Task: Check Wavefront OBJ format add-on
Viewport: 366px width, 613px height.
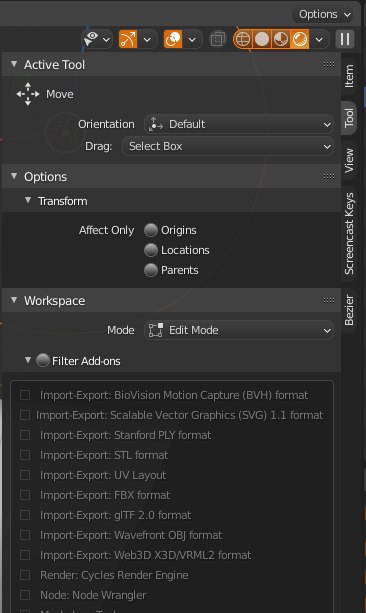Action: (x=25, y=535)
